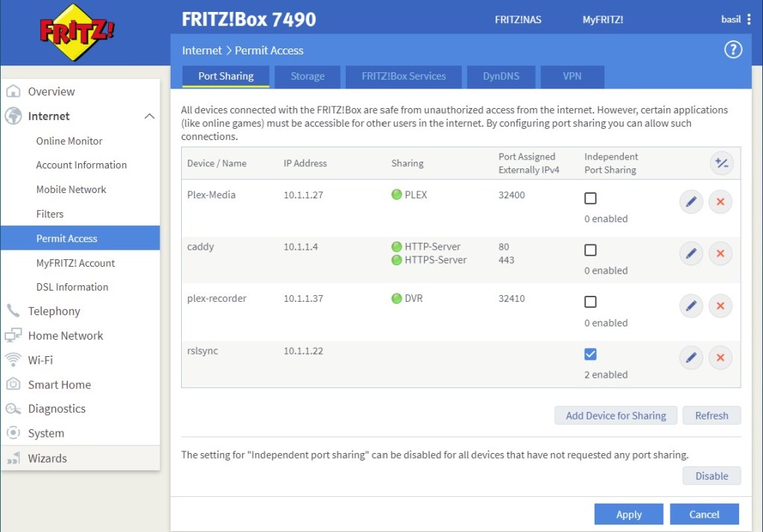Click the Wi-Fi signal icon
Viewport: 763px width, 532px height.
coord(13,360)
